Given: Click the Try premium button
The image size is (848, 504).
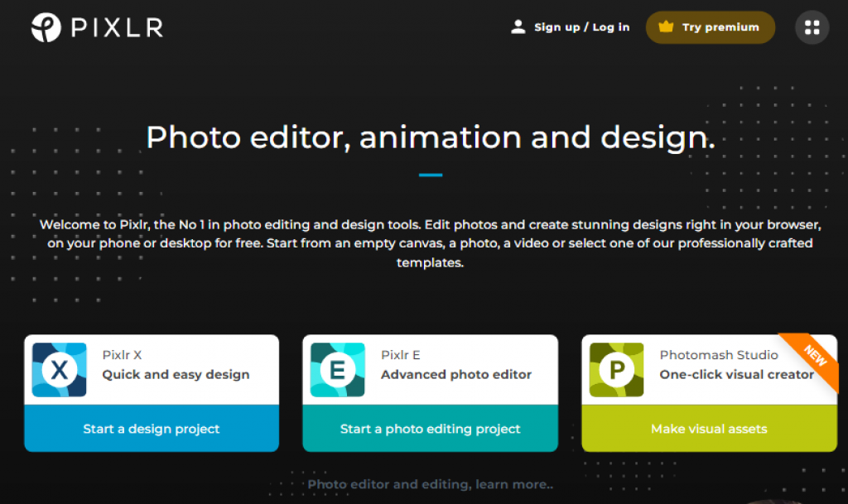Looking at the screenshot, I should tap(710, 27).
